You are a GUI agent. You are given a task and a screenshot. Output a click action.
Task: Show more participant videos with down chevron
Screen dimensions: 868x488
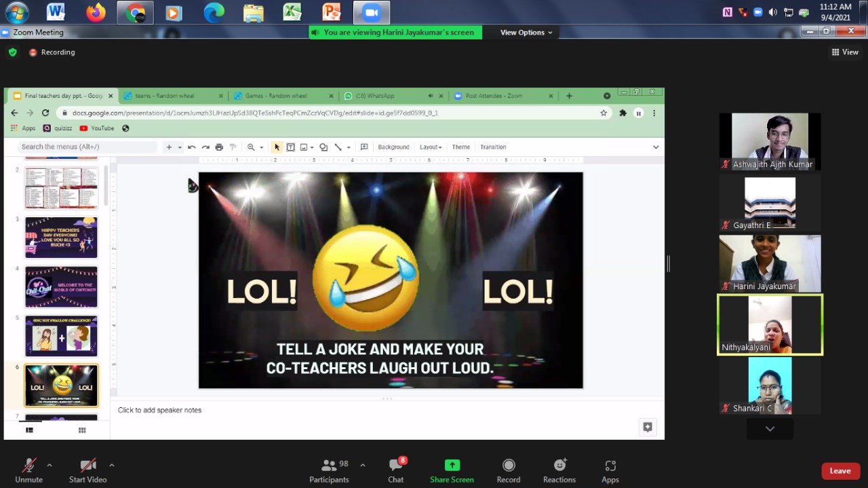click(770, 428)
